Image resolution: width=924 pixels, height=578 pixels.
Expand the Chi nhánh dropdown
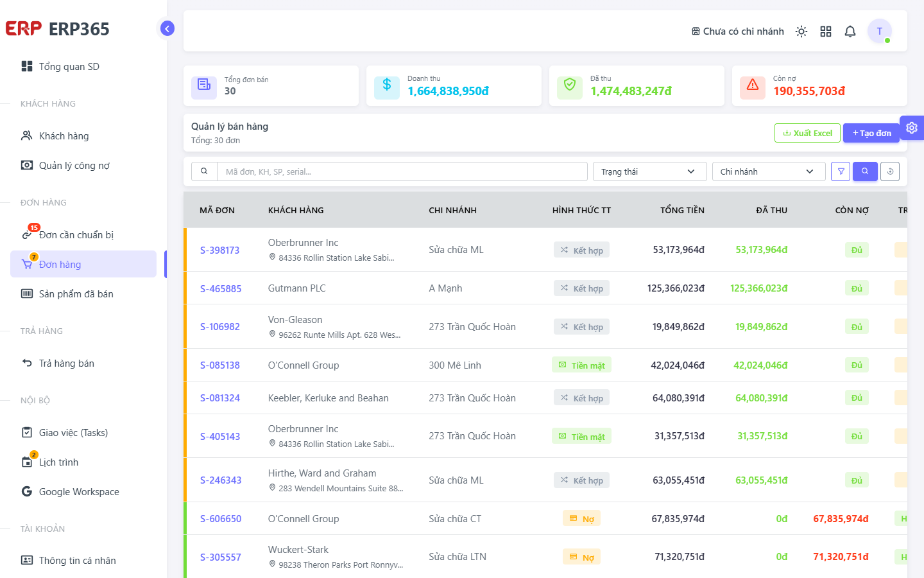click(x=769, y=171)
